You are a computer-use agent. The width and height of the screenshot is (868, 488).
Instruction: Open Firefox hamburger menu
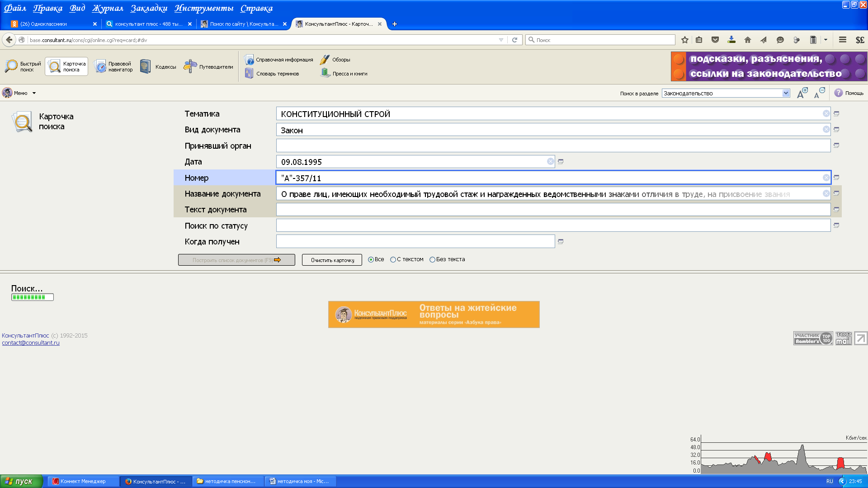pos(843,40)
